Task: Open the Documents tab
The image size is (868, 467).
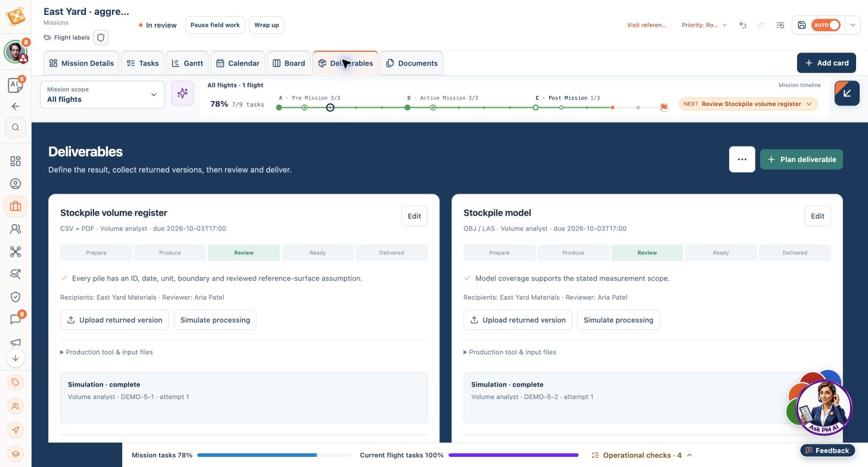Action: point(412,63)
